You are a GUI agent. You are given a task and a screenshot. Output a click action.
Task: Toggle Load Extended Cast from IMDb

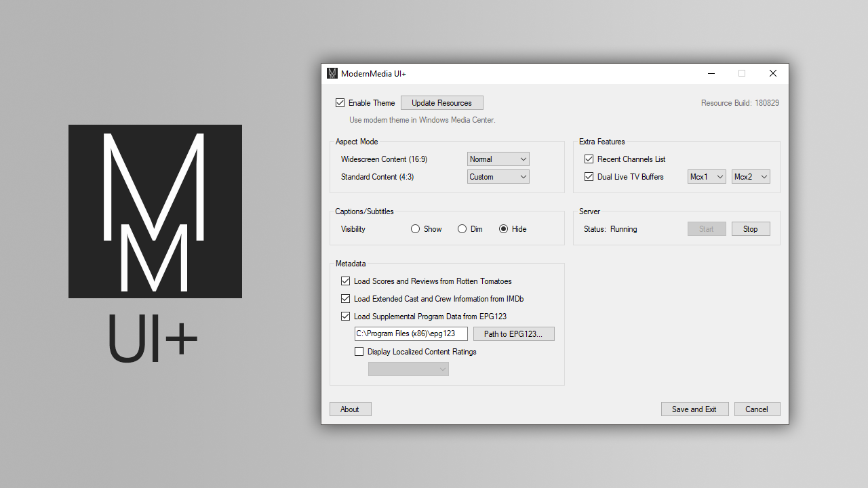point(346,299)
